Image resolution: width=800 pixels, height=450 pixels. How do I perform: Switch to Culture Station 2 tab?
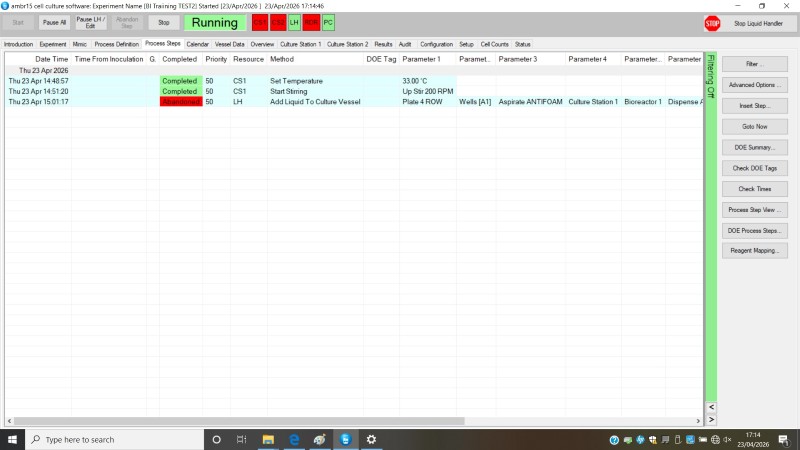coord(347,44)
